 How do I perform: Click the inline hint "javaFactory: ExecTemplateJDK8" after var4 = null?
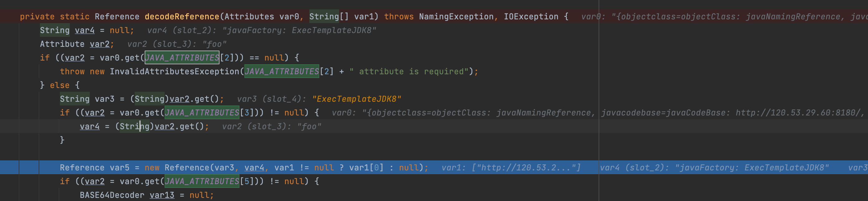[x=299, y=30]
